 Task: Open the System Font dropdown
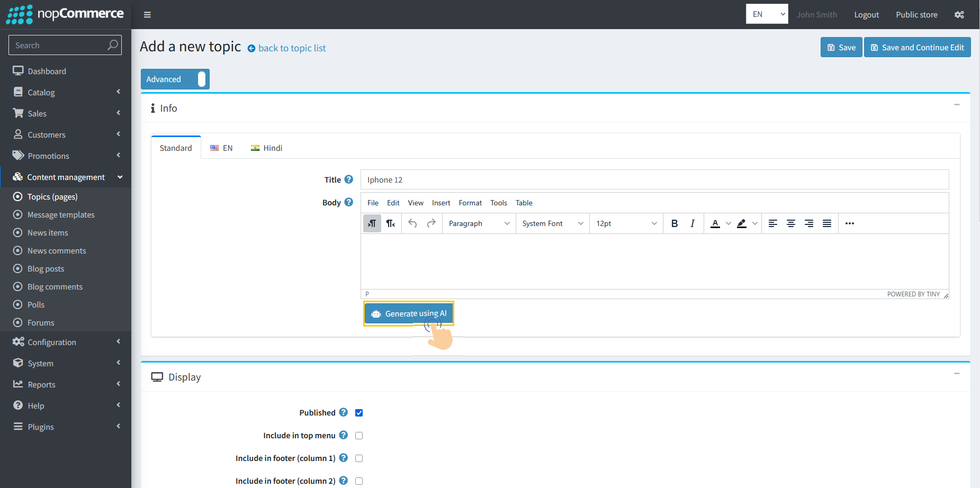point(551,223)
